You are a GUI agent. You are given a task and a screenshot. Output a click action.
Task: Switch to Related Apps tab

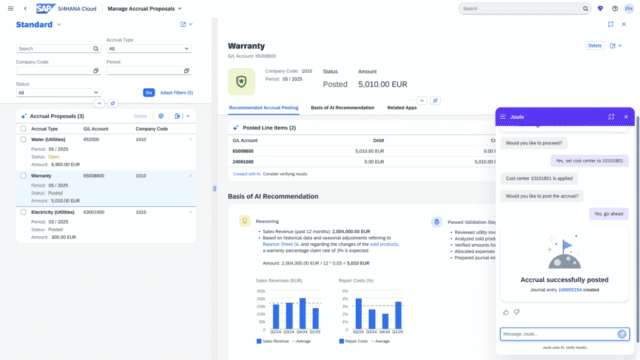click(402, 108)
